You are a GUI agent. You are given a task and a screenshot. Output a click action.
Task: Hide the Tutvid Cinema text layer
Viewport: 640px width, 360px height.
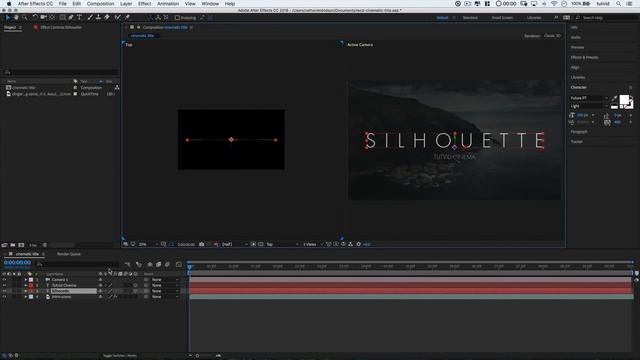click(x=4, y=285)
